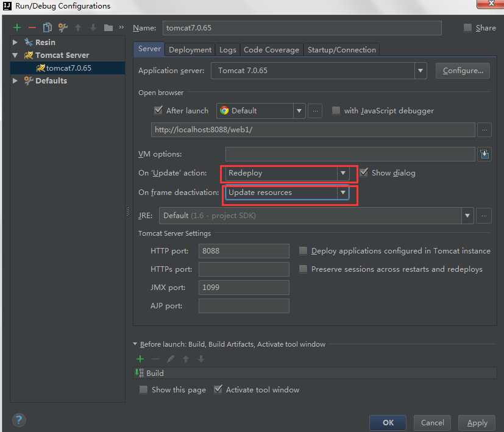This screenshot has height=432, width=504.
Task: Add new configuration with green plus
Action: (x=17, y=27)
